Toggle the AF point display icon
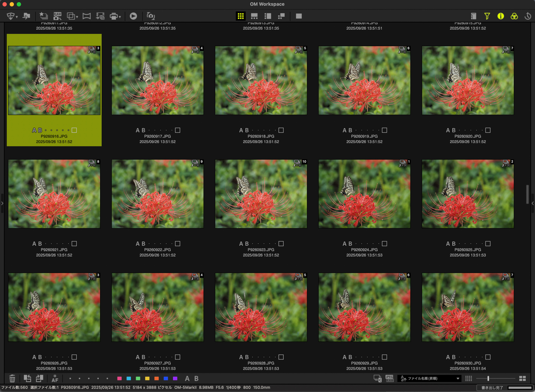The width and height of the screenshot is (535, 392). [55, 378]
